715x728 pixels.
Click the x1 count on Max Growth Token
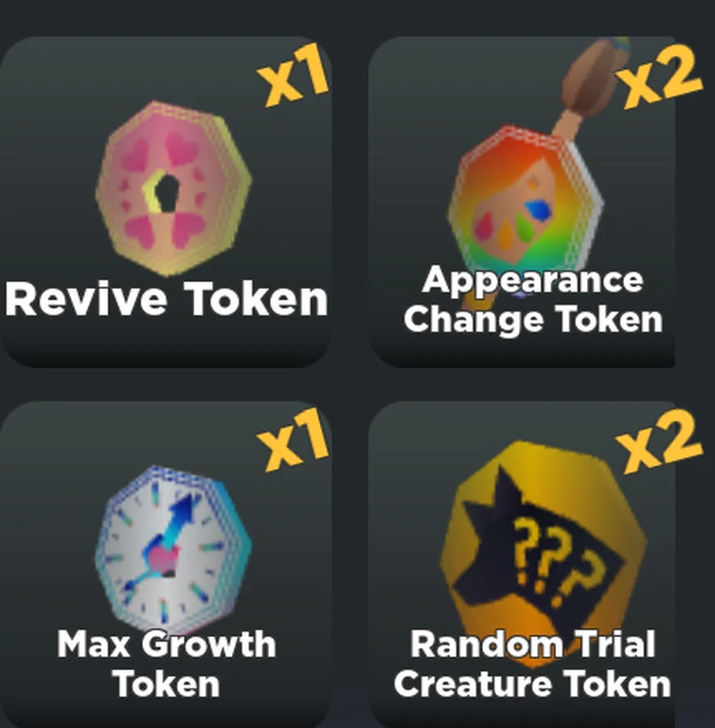click(x=293, y=439)
